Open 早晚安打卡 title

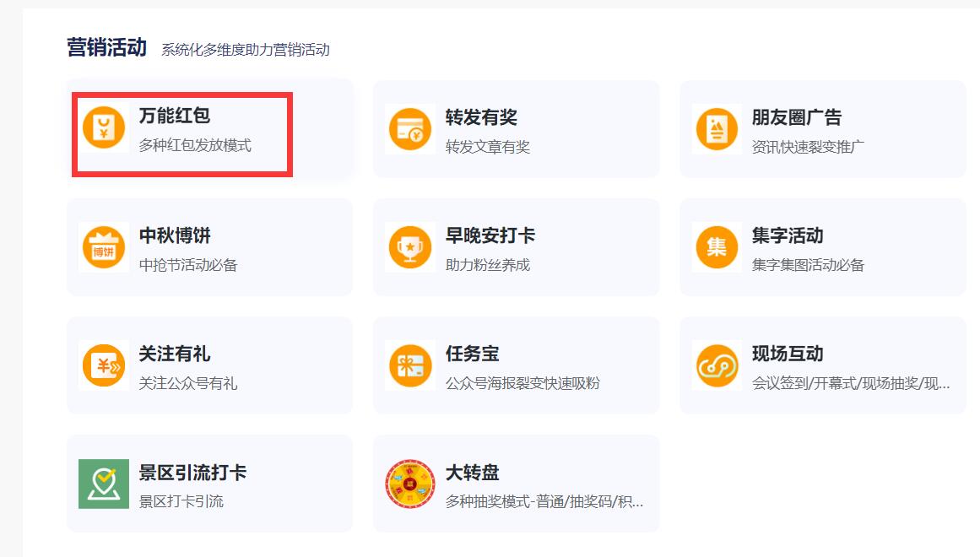[x=490, y=235]
